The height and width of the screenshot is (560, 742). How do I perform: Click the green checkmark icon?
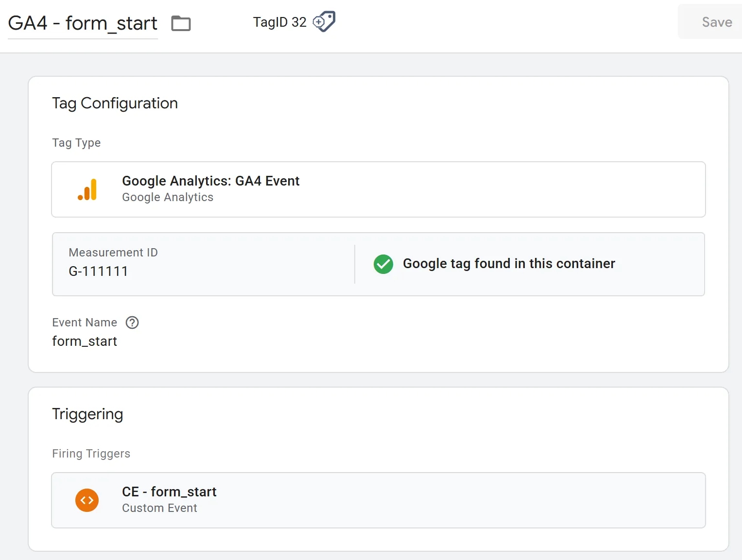[383, 264]
